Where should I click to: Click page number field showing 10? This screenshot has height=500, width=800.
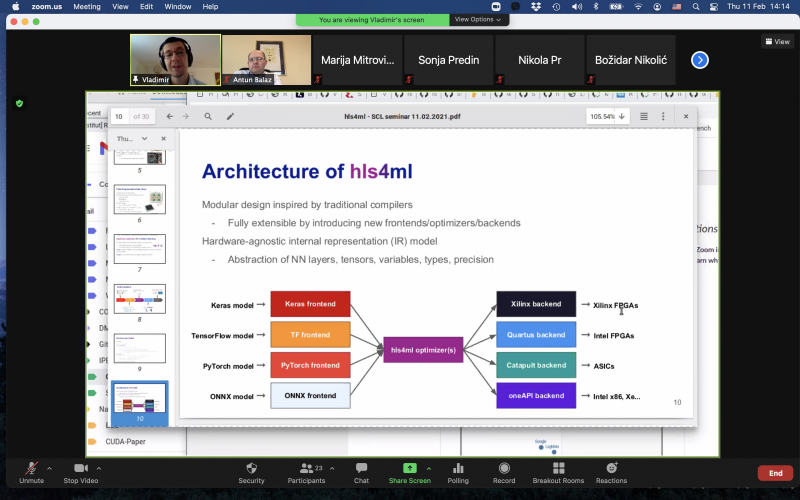click(119, 116)
